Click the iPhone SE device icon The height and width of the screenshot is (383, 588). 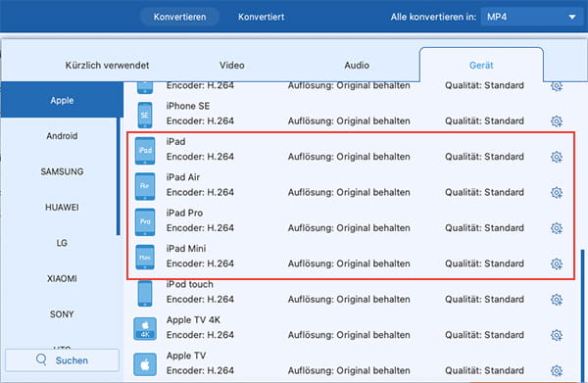click(x=145, y=115)
